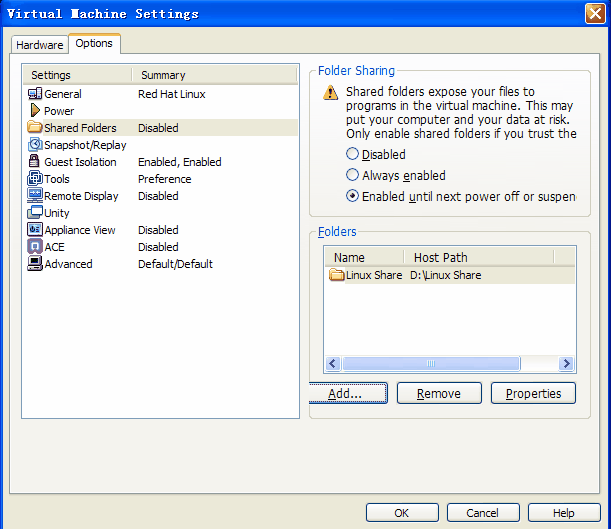Click the Add folder button
The image size is (611, 529).
(x=345, y=394)
